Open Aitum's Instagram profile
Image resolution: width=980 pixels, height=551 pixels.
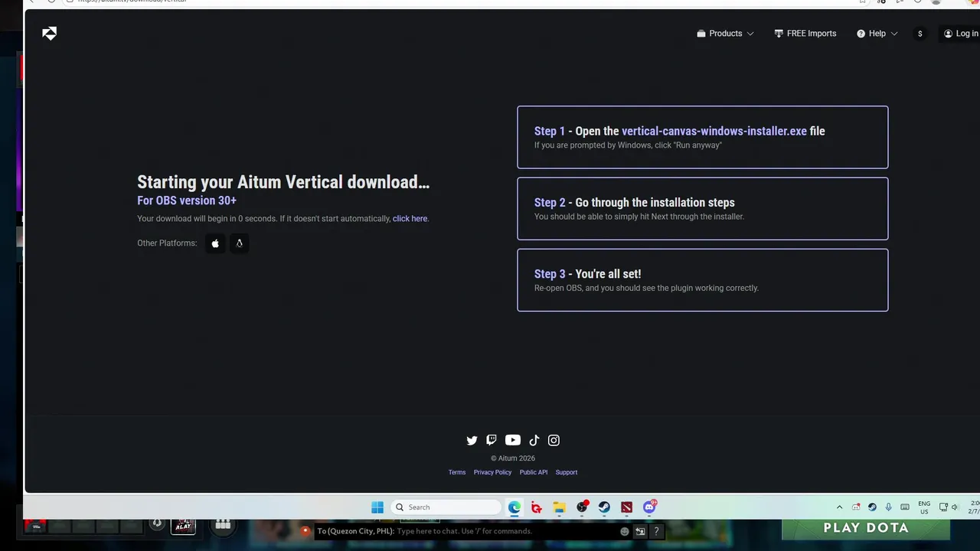(x=554, y=440)
